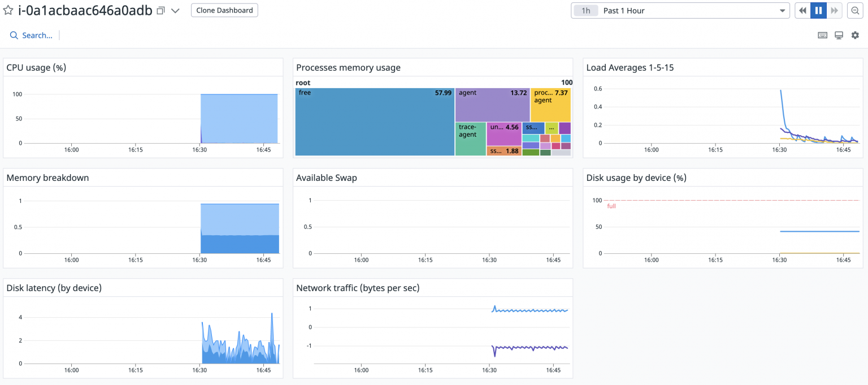Open fullscreen TV mode via the monitor icon

[839, 34]
